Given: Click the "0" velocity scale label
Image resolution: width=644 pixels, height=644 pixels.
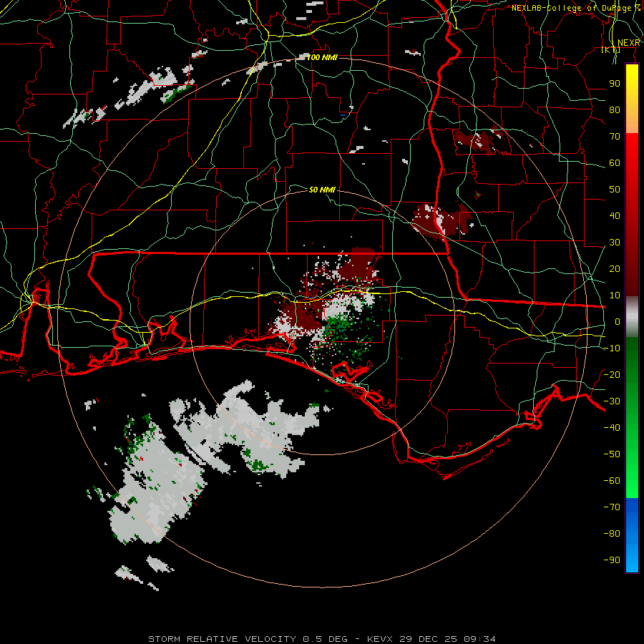Looking at the screenshot, I should [x=618, y=321].
